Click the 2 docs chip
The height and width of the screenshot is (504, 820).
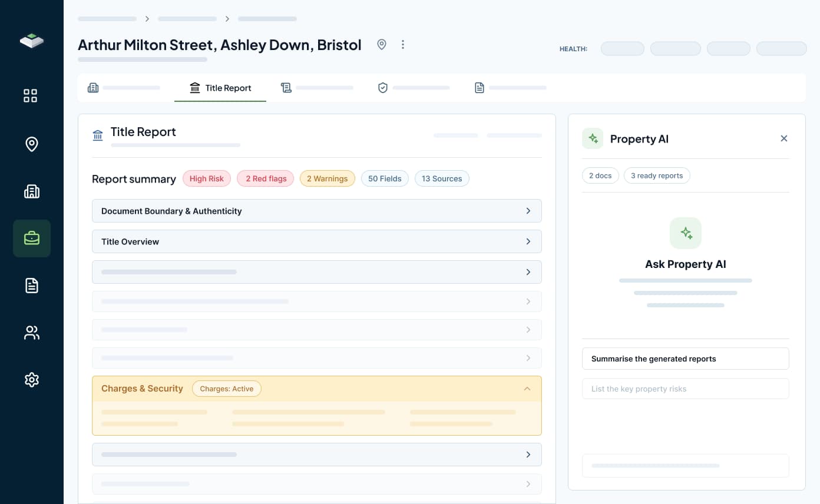click(600, 175)
